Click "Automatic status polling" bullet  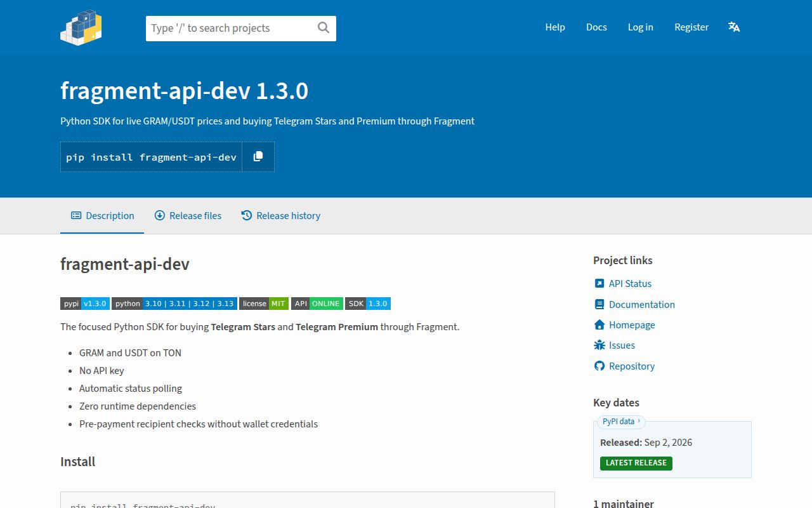coord(131,388)
